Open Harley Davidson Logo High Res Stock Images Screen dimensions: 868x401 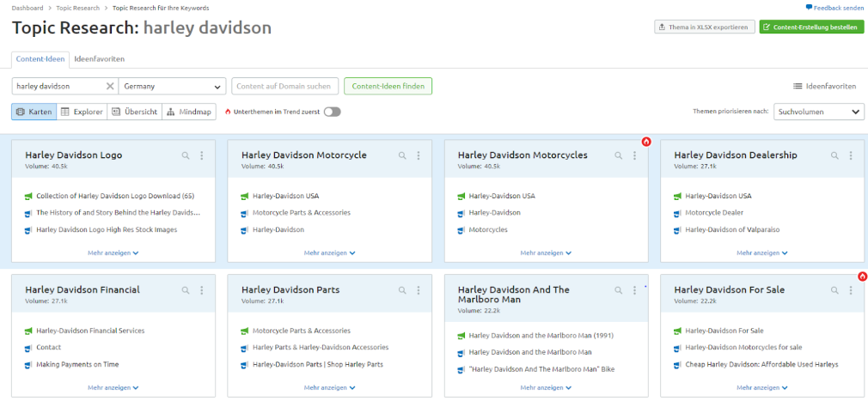pyautogui.click(x=107, y=230)
